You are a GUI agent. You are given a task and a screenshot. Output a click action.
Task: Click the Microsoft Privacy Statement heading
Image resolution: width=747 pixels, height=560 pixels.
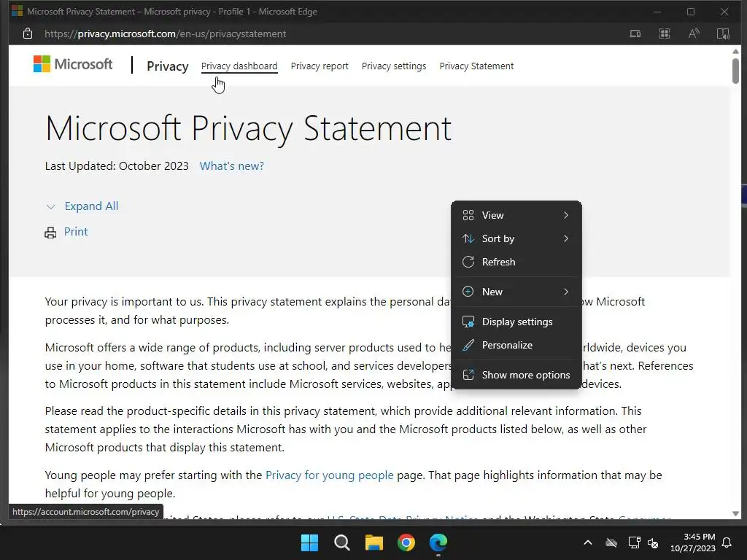click(x=248, y=128)
